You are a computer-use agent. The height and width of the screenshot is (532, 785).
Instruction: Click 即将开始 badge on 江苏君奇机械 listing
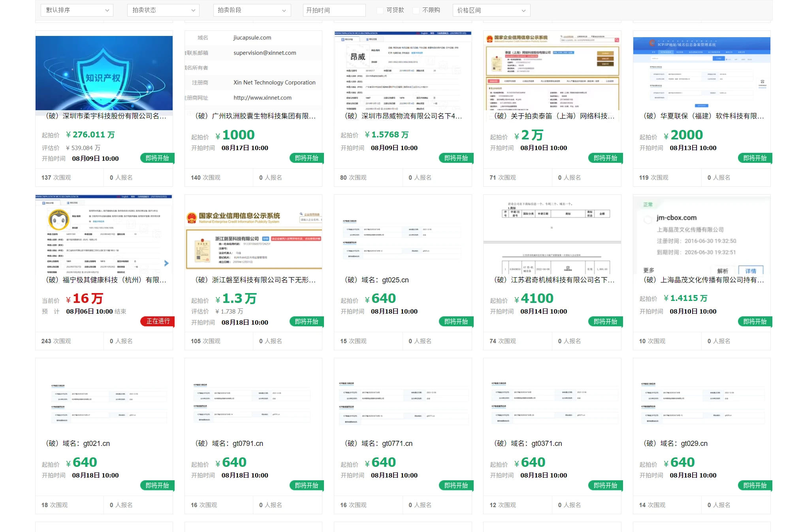tap(605, 321)
